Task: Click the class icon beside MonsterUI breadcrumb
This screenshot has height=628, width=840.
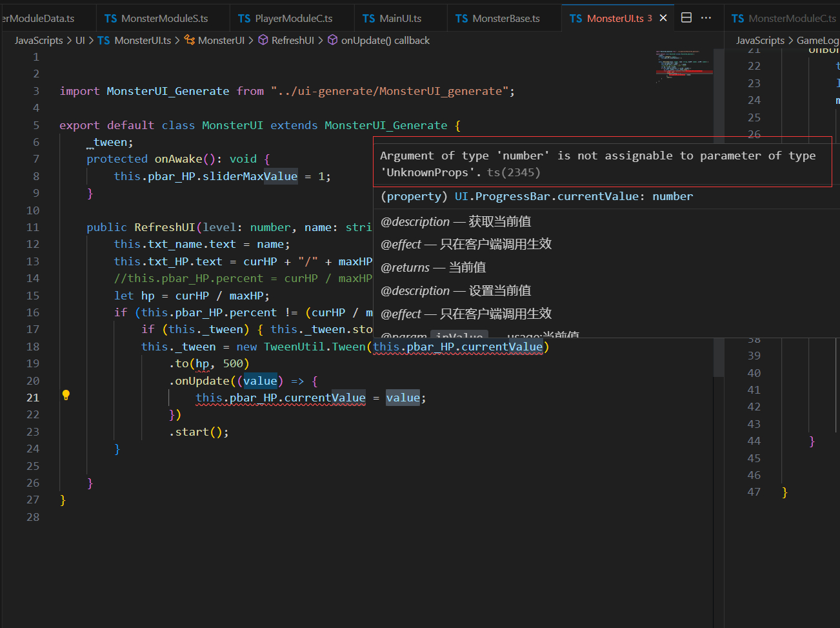Action: pyautogui.click(x=190, y=40)
